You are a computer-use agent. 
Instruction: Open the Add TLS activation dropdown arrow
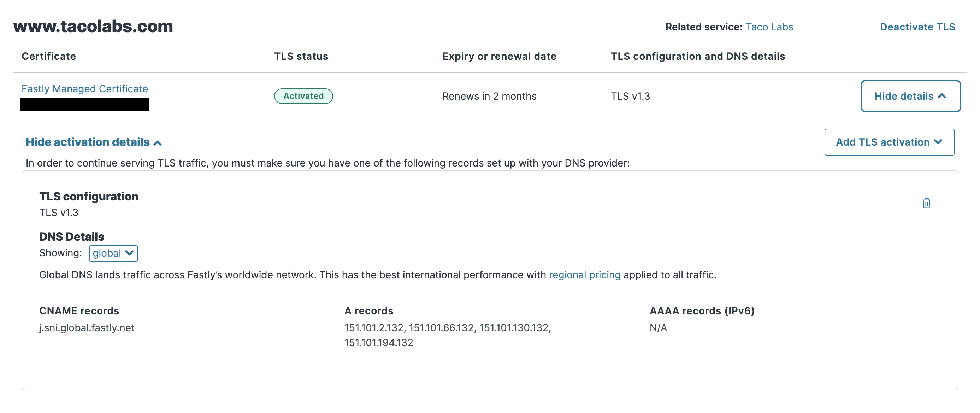[938, 142]
